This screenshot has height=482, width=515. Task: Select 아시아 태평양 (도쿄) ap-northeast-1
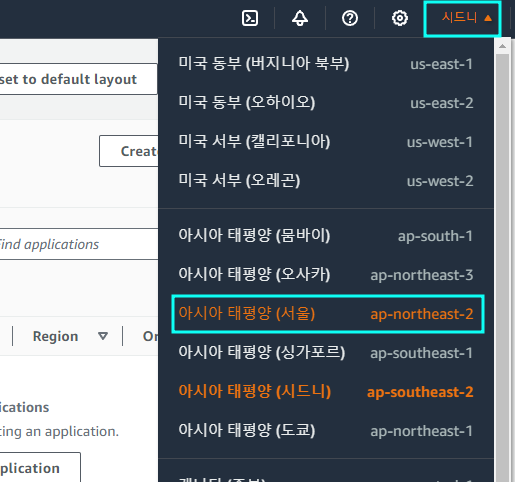(x=326, y=430)
